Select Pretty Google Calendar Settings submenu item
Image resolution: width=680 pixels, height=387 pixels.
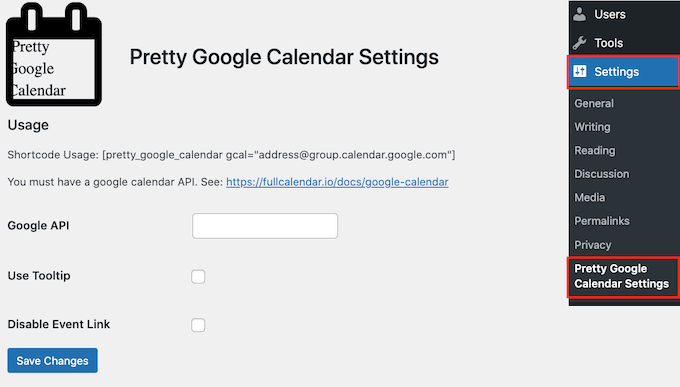621,276
